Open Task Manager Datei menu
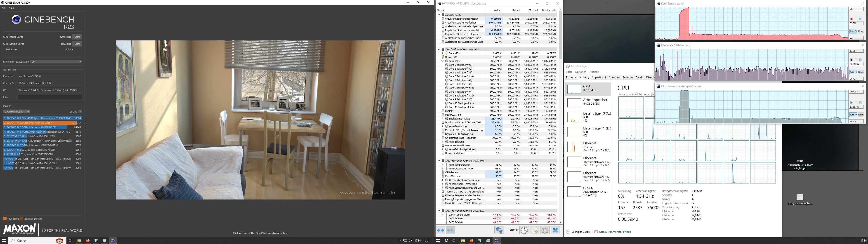The image size is (868, 244). point(569,72)
